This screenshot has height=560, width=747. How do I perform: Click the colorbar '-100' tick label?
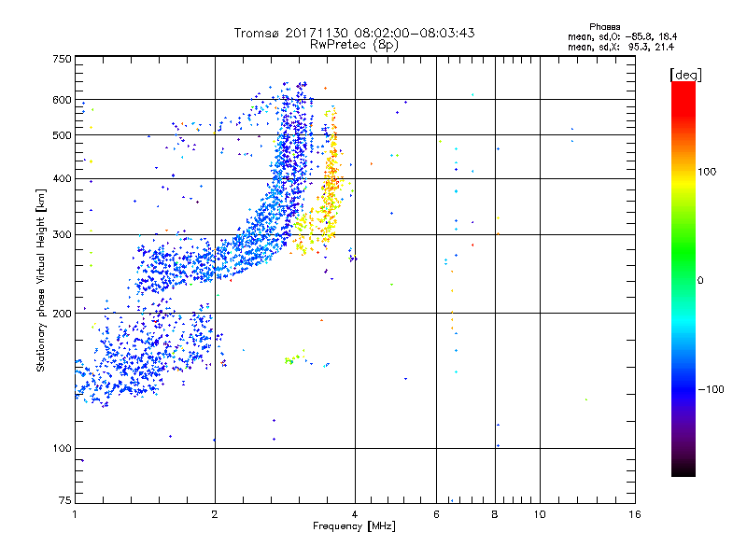click(x=711, y=389)
